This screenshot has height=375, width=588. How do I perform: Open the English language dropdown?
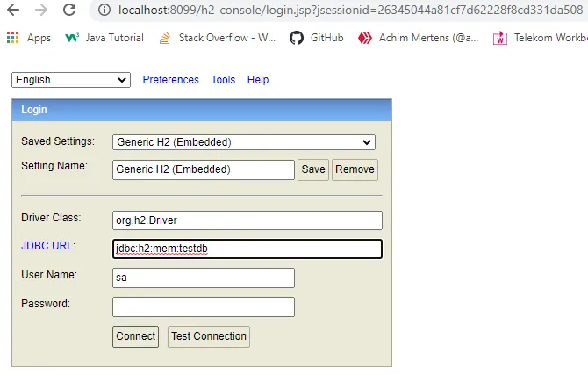71,80
